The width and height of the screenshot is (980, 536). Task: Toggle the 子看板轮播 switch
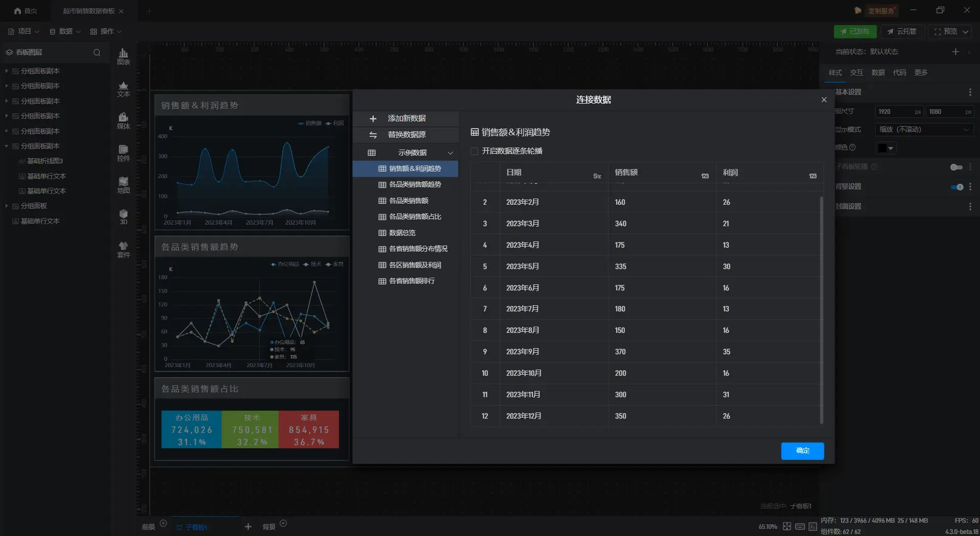pyautogui.click(x=956, y=167)
